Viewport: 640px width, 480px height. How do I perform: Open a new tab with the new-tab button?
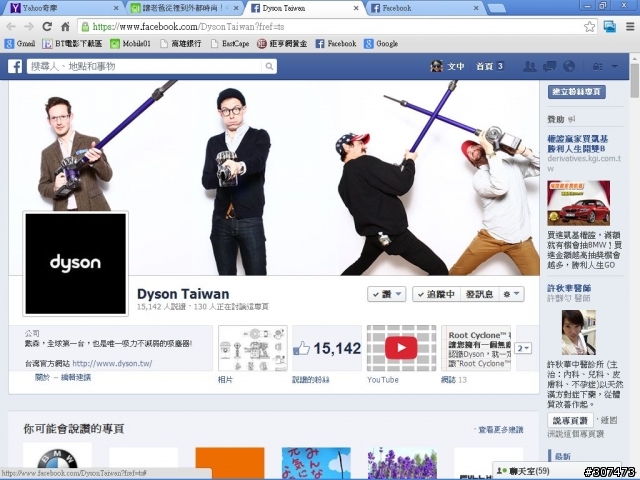496,8
